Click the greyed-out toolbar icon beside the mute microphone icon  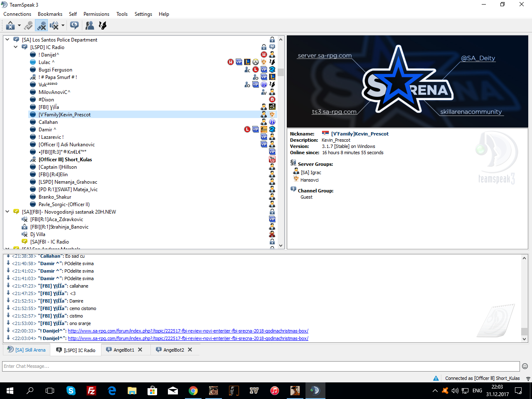point(28,26)
